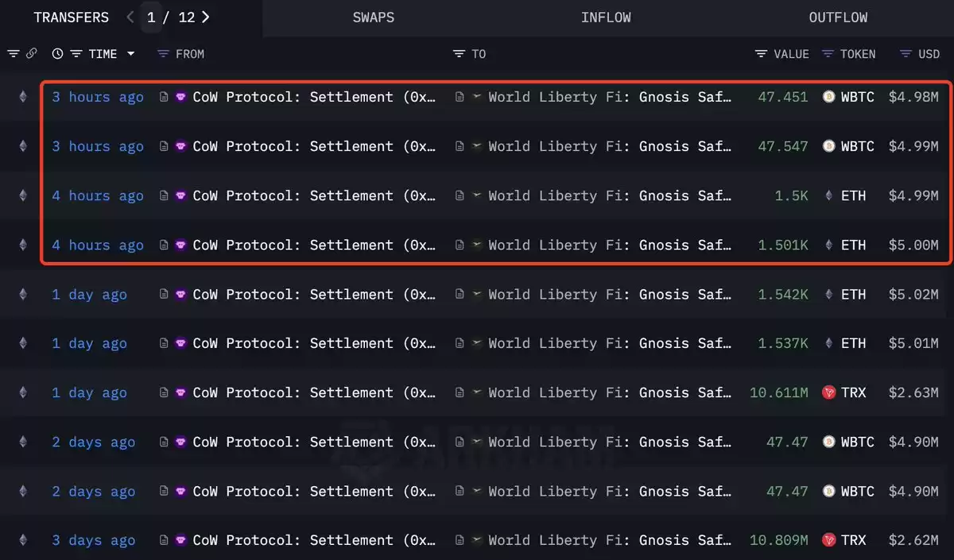The height and width of the screenshot is (560, 954).
Task: Open World Liberty Fi recipient in first row
Action: click(610, 97)
